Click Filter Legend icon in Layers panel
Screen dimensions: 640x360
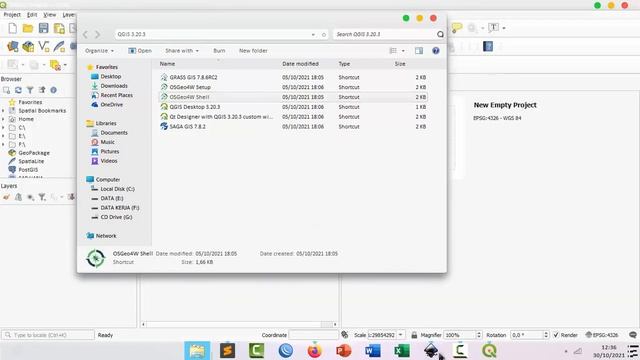(x=42, y=197)
